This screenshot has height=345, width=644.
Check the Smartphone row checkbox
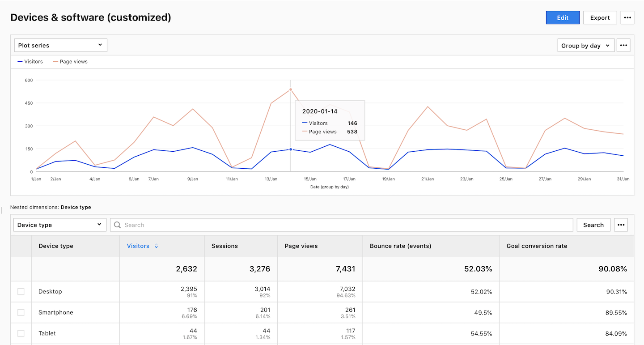point(21,312)
